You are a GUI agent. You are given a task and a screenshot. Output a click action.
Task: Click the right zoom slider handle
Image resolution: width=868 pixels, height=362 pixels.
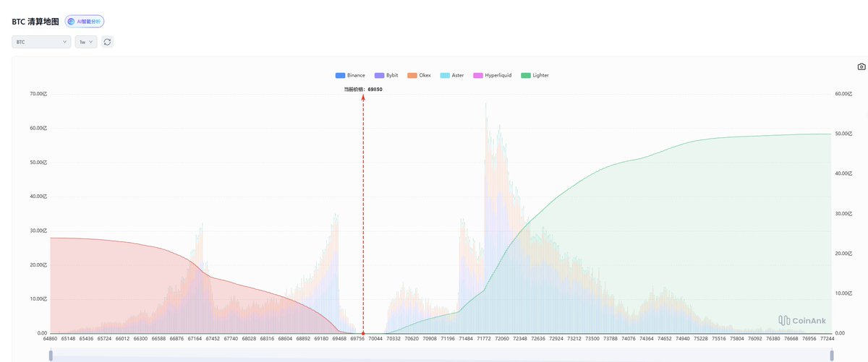832,355
